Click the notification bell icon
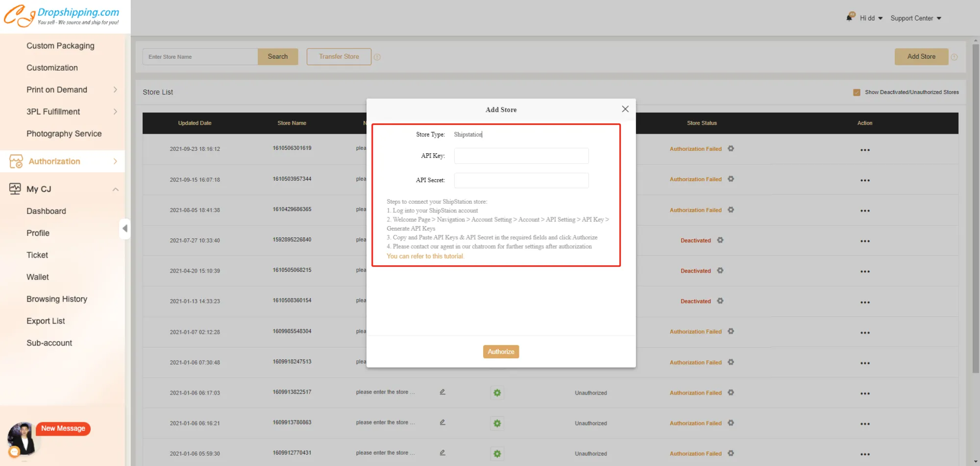This screenshot has height=466, width=980. [850, 18]
